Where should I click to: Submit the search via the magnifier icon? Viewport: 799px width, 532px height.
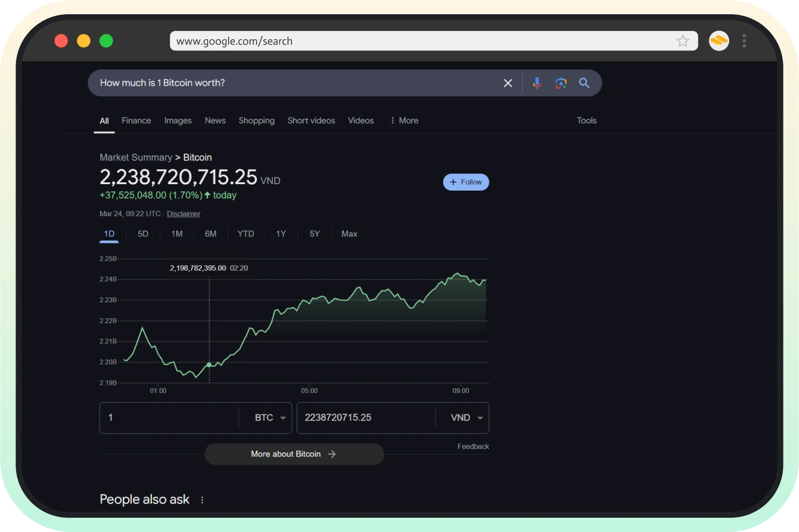pos(584,83)
